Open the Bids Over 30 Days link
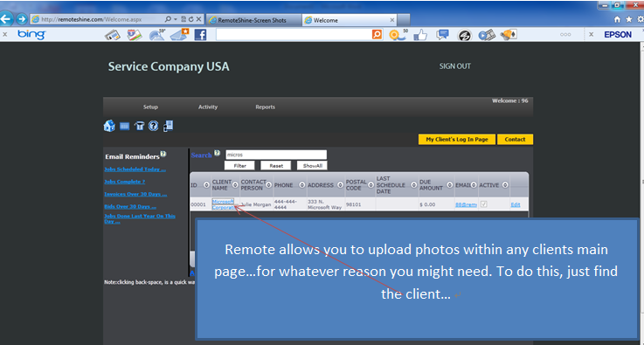Viewport: 644px width, 345px height. 130,207
